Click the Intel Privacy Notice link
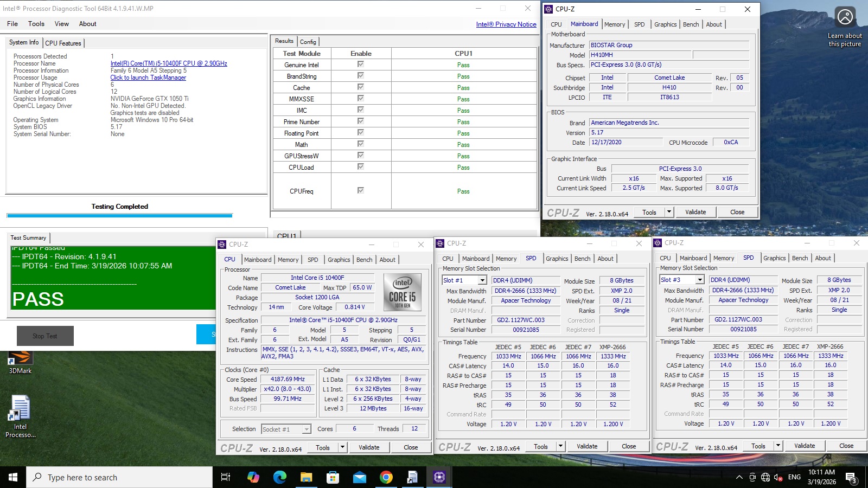This screenshot has width=868, height=488. (506, 24)
